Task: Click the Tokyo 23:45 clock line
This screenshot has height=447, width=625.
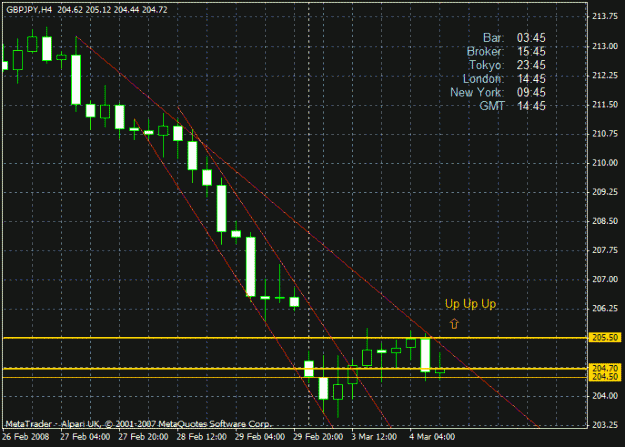Action: [507, 65]
